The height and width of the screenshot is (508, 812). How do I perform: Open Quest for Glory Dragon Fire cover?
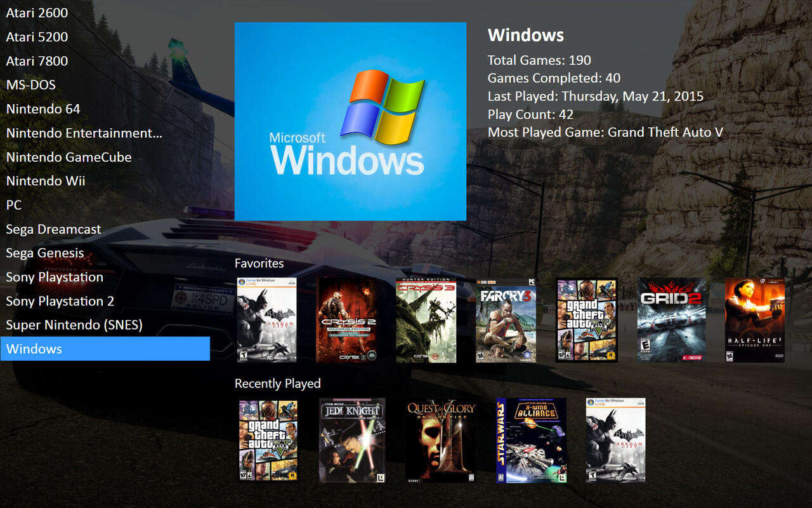441,441
